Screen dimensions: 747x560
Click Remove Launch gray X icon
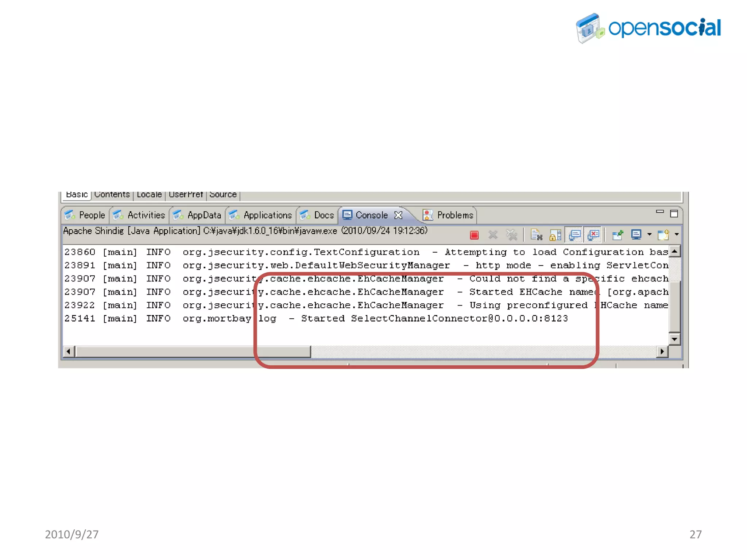[x=493, y=235]
